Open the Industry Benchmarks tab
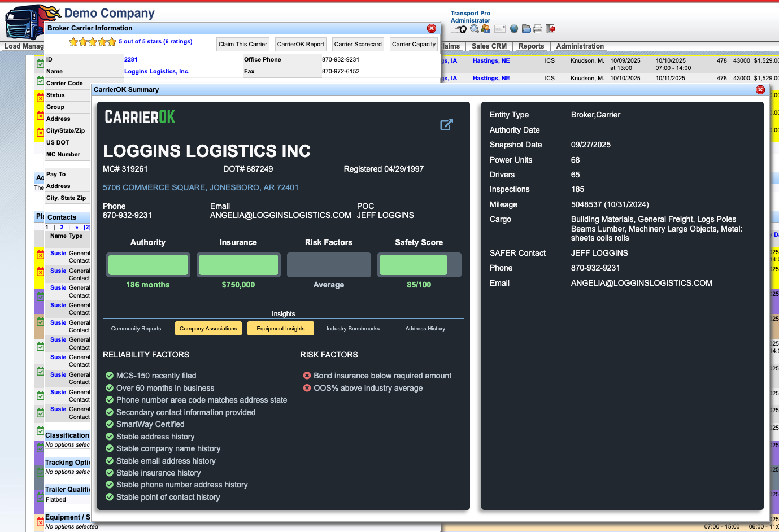This screenshot has width=779, height=532. [x=353, y=329]
